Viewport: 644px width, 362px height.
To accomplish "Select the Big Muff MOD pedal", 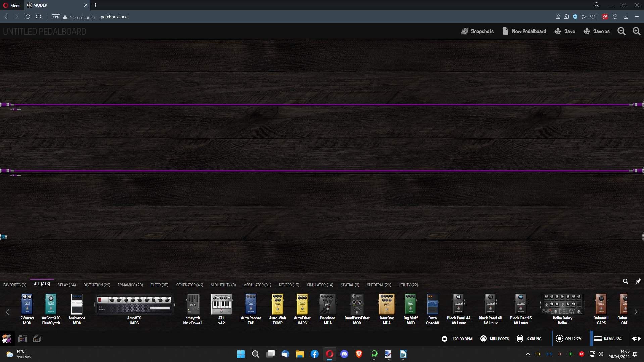I will 411,309.
